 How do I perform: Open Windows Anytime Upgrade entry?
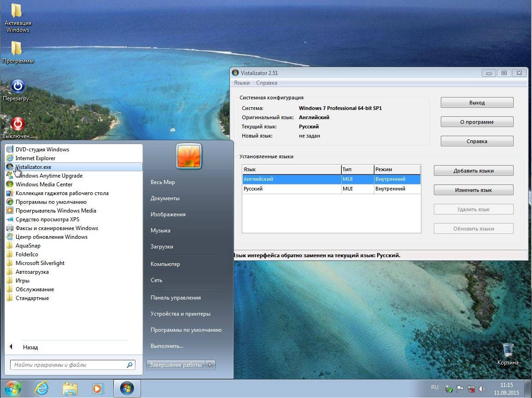[74, 176]
